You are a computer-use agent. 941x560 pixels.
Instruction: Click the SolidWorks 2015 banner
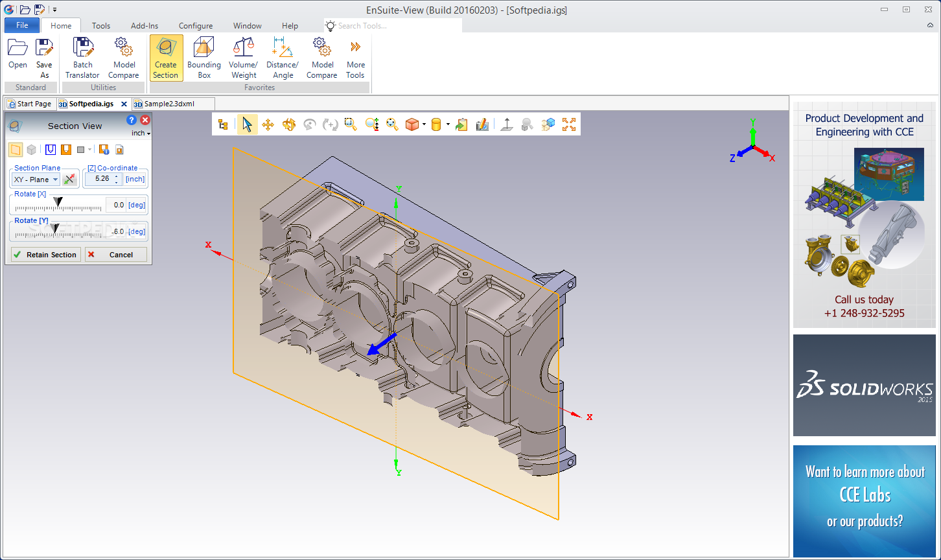point(865,385)
